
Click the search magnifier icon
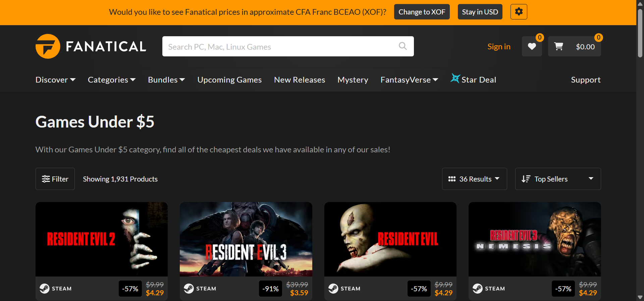(403, 46)
